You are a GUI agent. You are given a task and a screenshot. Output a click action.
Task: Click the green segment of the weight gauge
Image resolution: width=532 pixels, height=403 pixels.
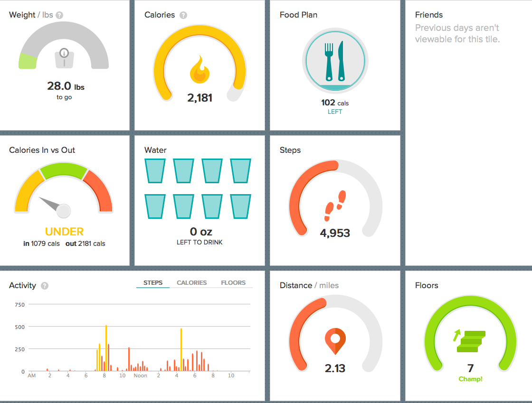coord(28,62)
